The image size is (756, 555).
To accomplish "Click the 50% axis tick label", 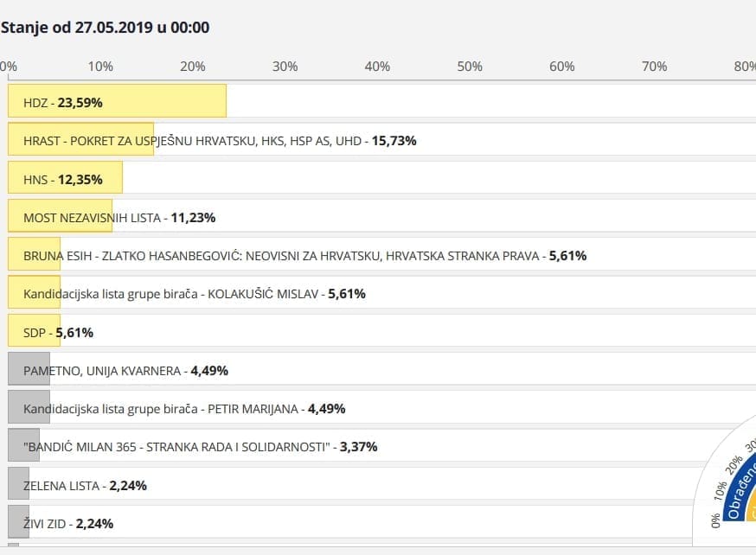I will [x=470, y=67].
